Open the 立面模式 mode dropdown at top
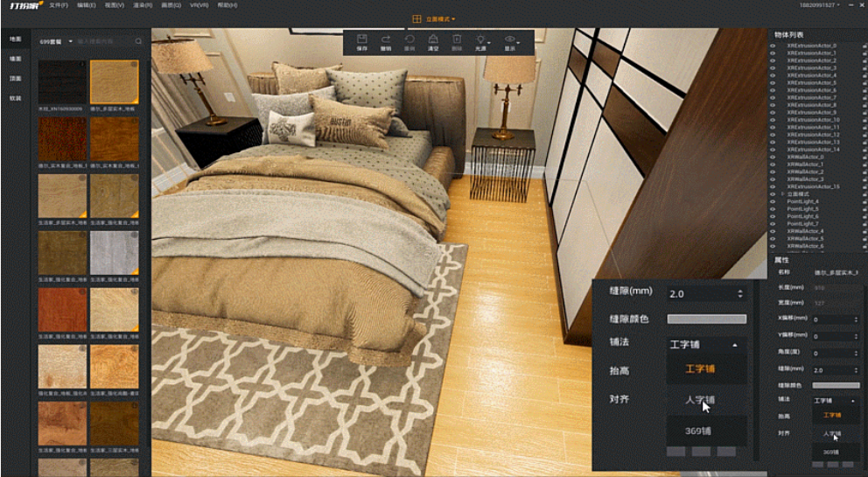Viewport: 868px width, 477px height. click(x=441, y=19)
